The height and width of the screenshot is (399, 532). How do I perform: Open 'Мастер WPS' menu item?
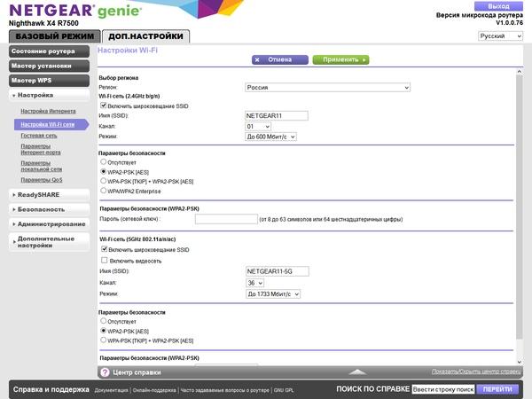49,81
